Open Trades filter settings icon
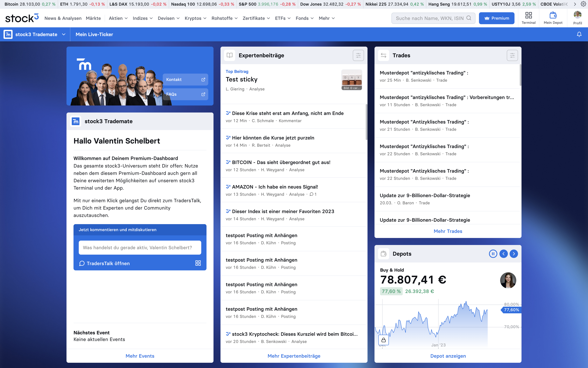This screenshot has width=588, height=368. pyautogui.click(x=512, y=56)
